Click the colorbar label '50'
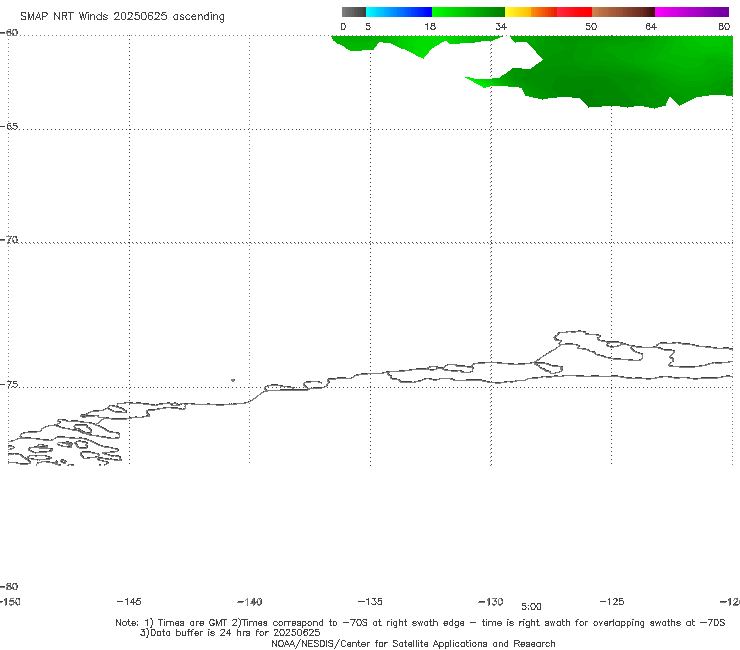This screenshot has width=740, height=650. click(591, 26)
